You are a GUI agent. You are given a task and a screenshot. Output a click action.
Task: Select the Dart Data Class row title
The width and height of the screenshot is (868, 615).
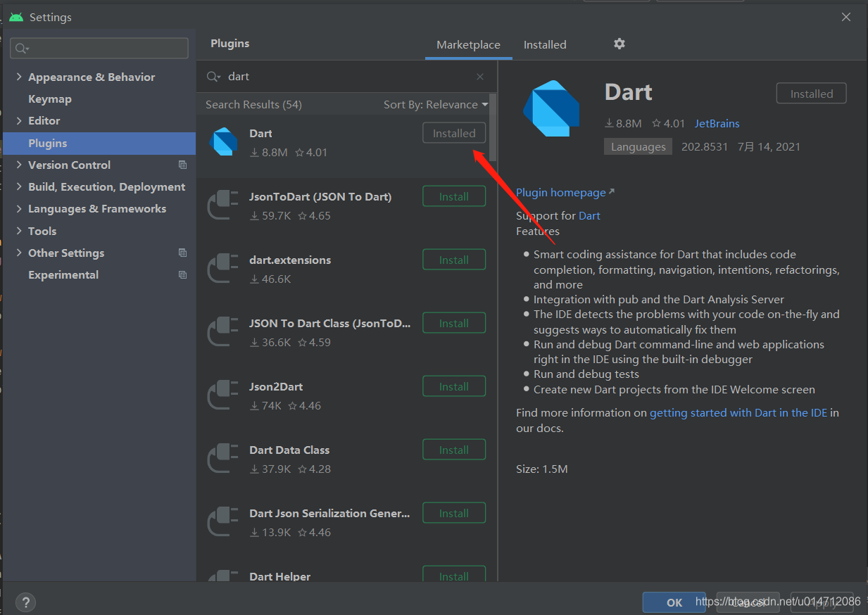(x=289, y=450)
